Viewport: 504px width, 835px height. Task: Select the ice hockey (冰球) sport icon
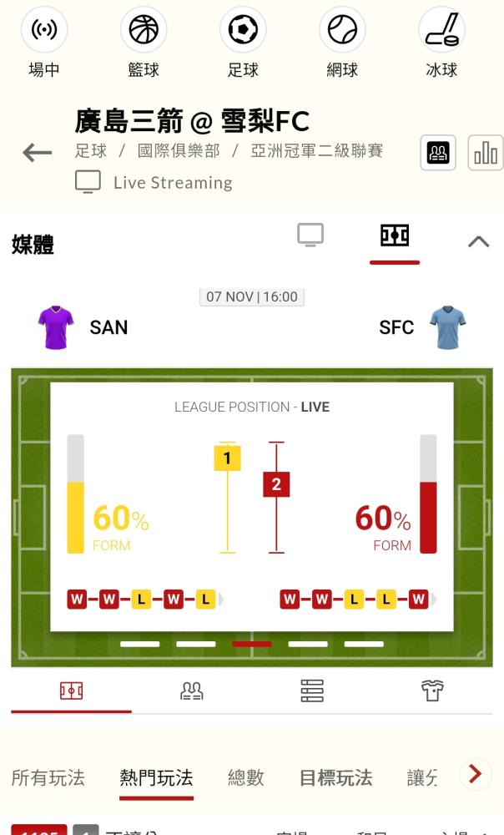tap(441, 30)
